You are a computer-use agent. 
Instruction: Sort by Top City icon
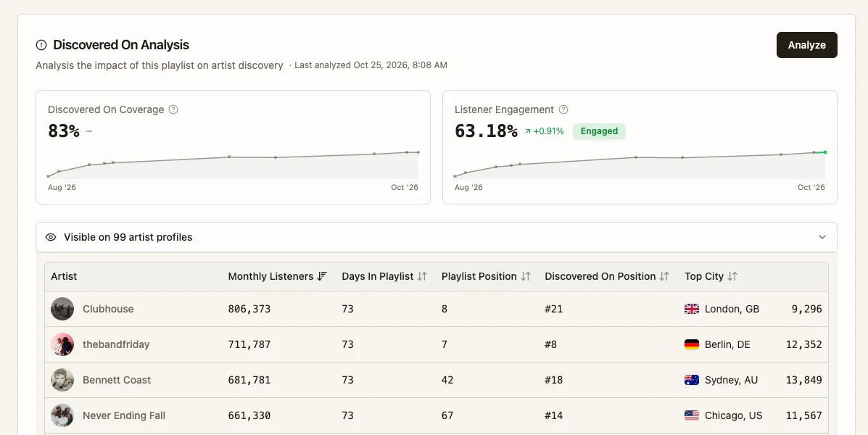tap(732, 276)
